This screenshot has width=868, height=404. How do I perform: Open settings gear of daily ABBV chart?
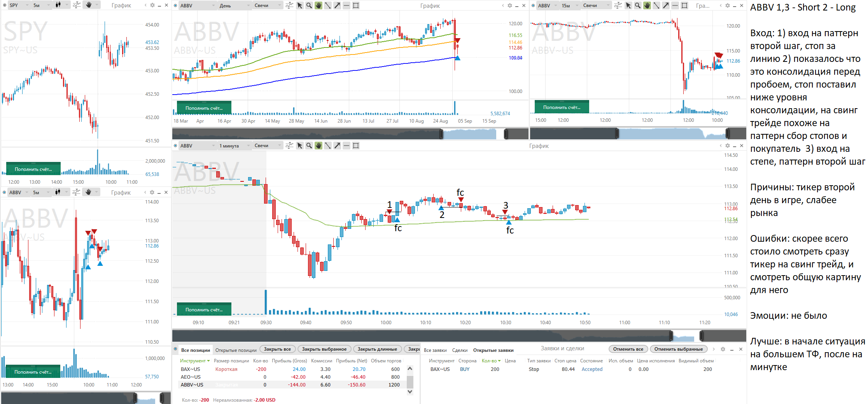(x=510, y=5)
